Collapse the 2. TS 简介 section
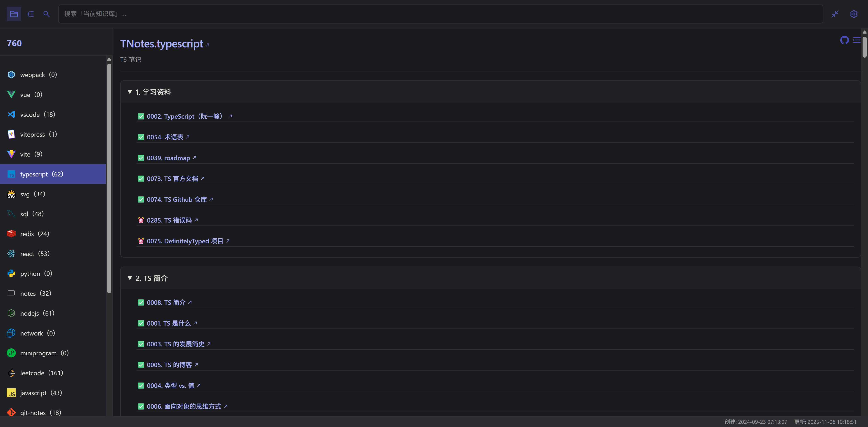 tap(130, 278)
